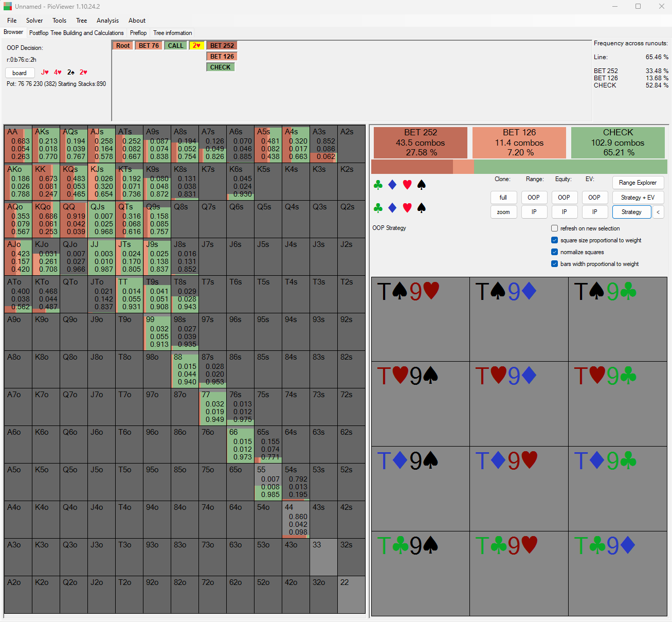The width and height of the screenshot is (672, 622).
Task: Click the green club icon in lower suit row
Action: 378,208
